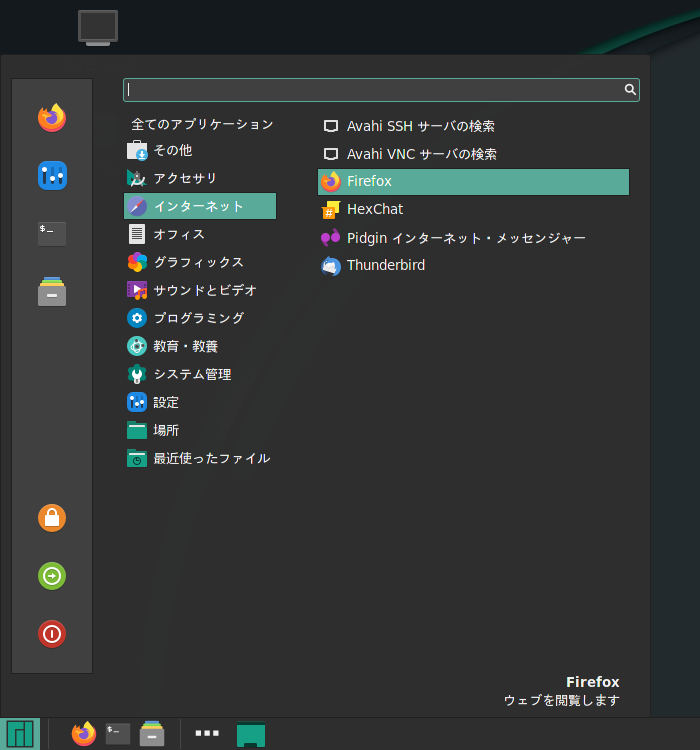The image size is (700, 750).
Task: Open terminal from the favorites sidebar
Action: pos(52,233)
